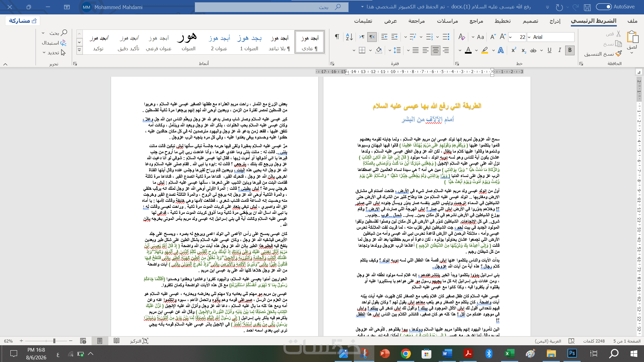This screenshot has height=362, width=644.
Task: Expand the Paste options arrow below لصق
Action: pyautogui.click(x=632, y=53)
